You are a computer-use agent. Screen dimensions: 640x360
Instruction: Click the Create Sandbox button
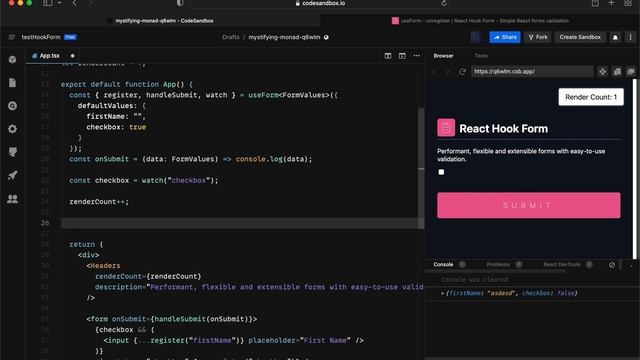tap(580, 37)
